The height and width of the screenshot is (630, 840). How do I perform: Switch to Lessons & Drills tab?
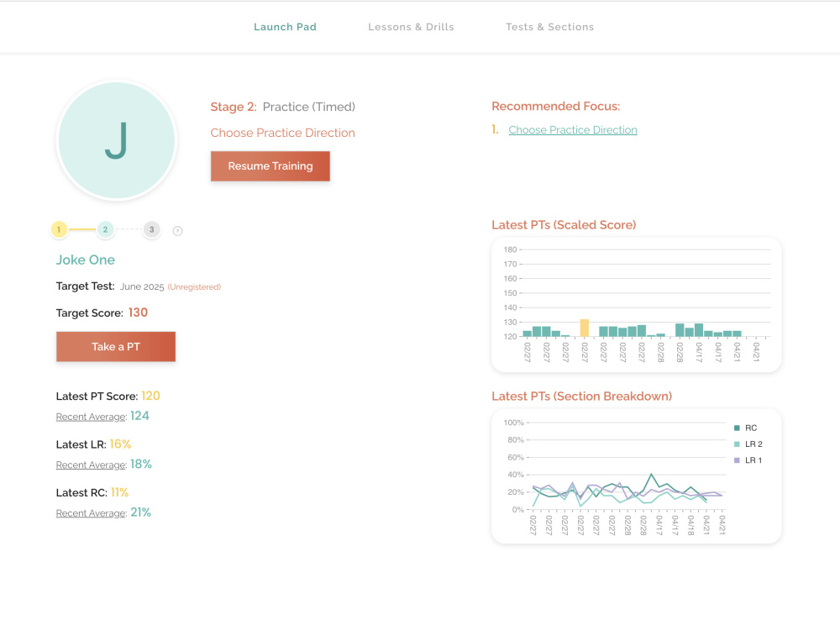[411, 27]
